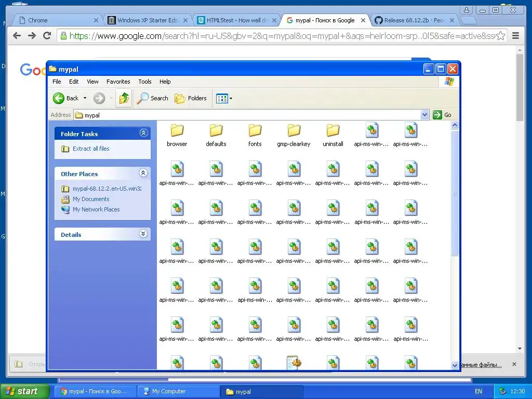Switch to Release 68.12.2b GitHub tab
The image size is (532, 399).
[415, 20]
